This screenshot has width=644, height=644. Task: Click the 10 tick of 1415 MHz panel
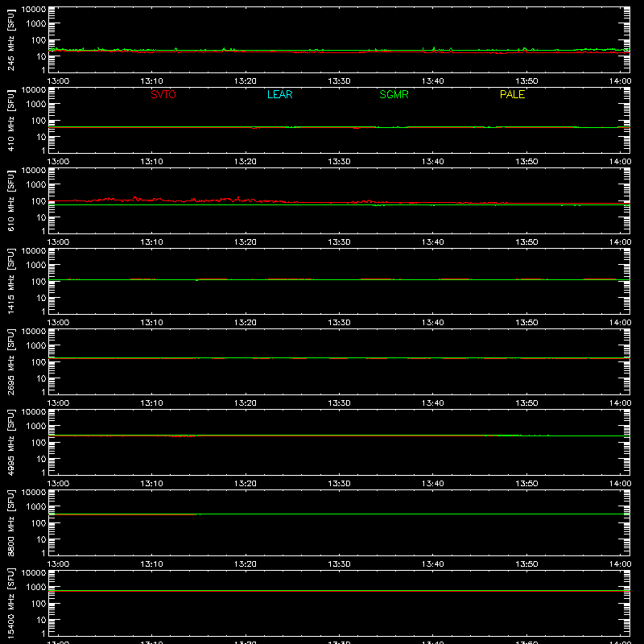(x=41, y=298)
